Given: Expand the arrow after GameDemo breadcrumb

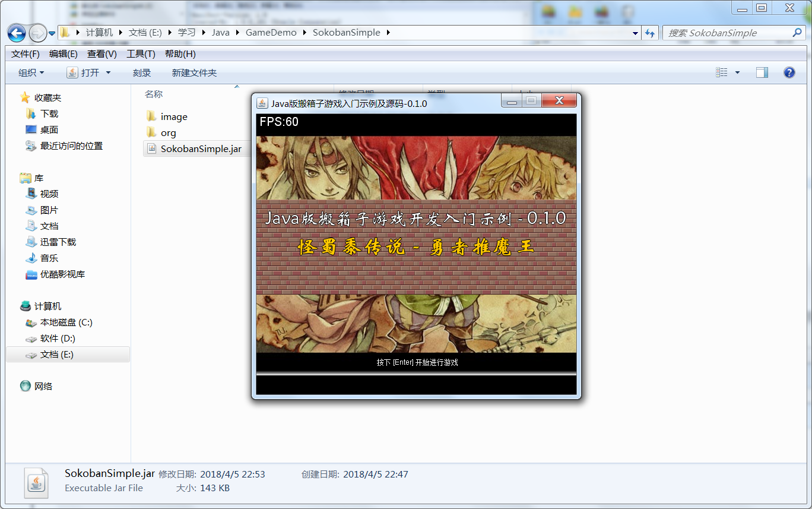Looking at the screenshot, I should point(304,33).
